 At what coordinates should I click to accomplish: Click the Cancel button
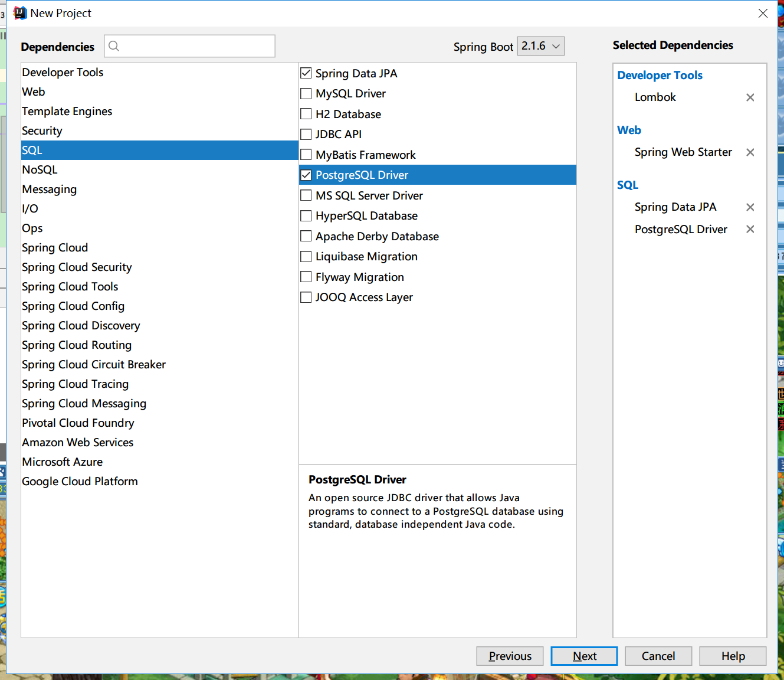[x=658, y=656]
